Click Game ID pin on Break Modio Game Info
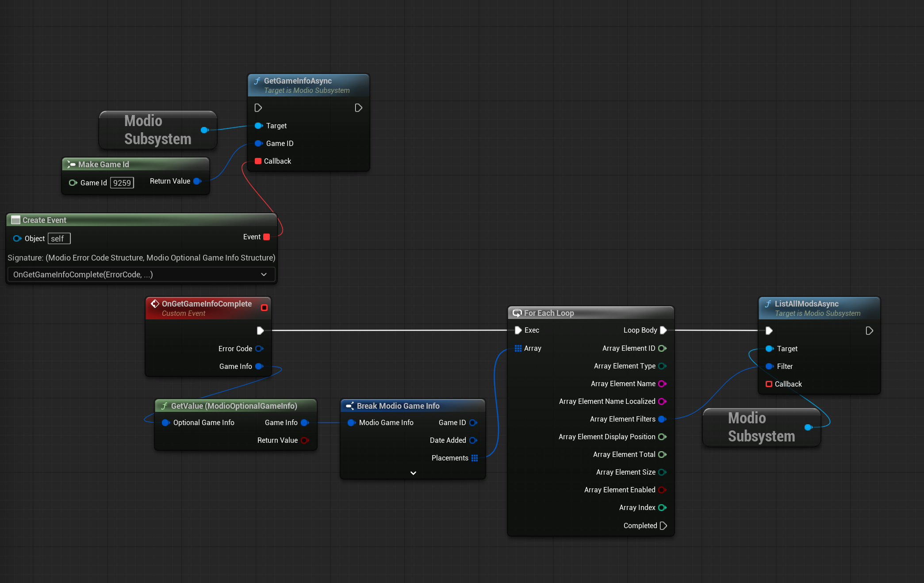 tap(473, 422)
